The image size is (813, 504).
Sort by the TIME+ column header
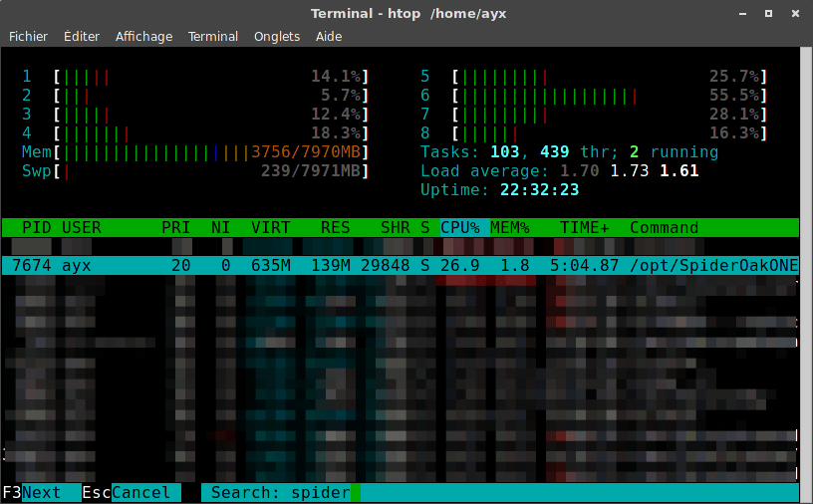tap(584, 228)
